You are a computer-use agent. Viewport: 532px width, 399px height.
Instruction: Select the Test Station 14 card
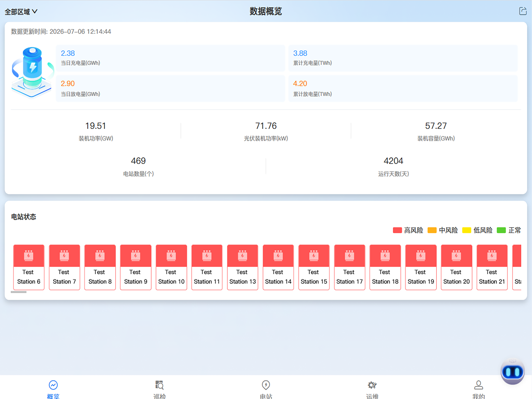coord(278,267)
